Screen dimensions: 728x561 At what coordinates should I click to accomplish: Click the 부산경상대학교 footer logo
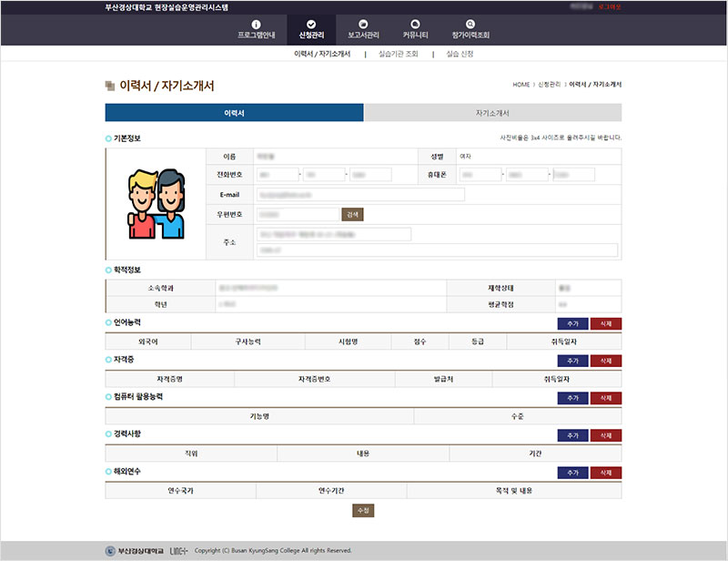point(134,551)
